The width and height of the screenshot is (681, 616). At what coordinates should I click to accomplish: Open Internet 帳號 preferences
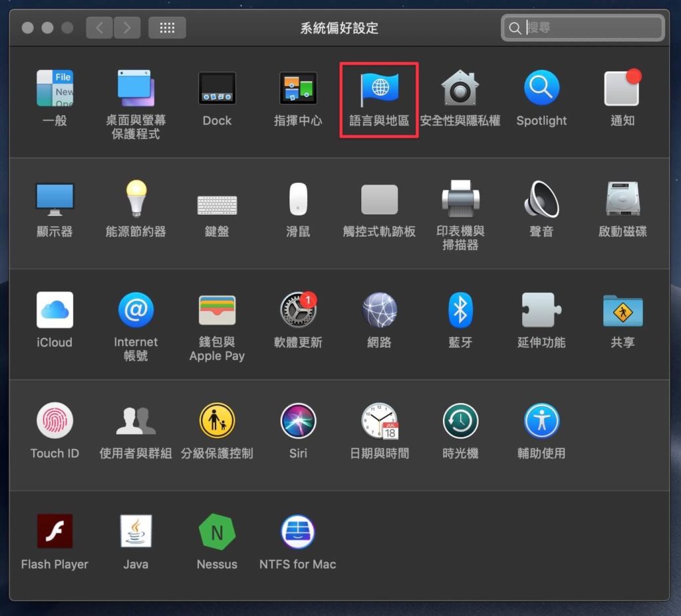pyautogui.click(x=136, y=310)
